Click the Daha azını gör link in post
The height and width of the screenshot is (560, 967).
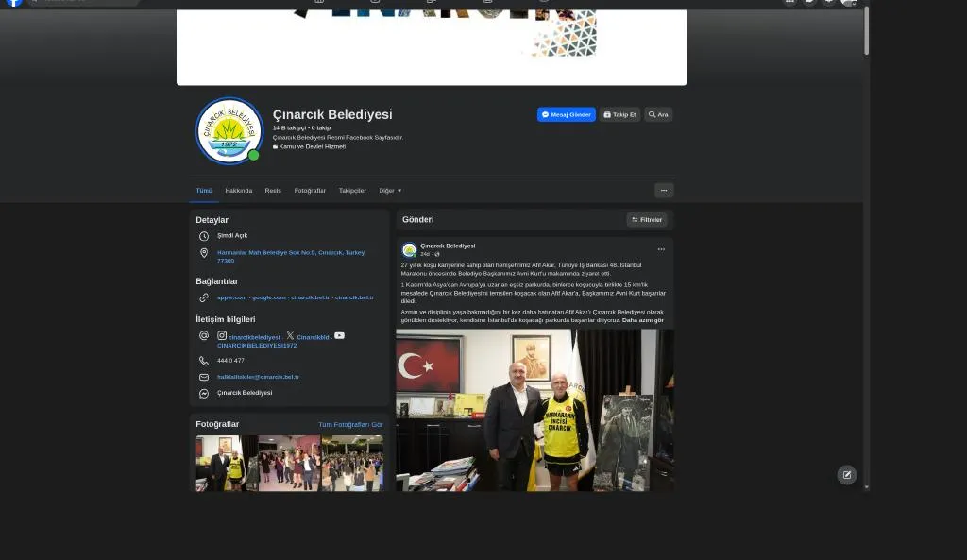(x=642, y=320)
